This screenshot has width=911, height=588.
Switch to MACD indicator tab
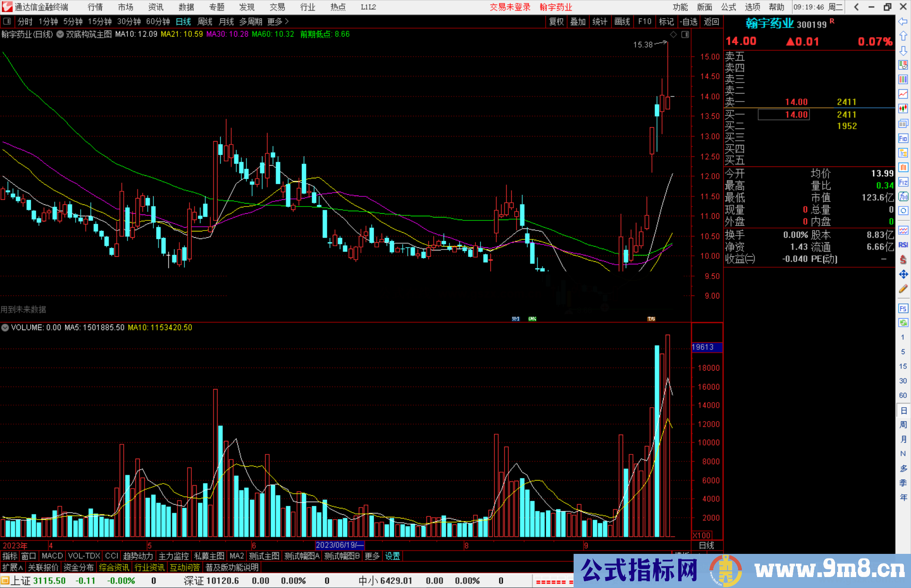click(x=52, y=556)
